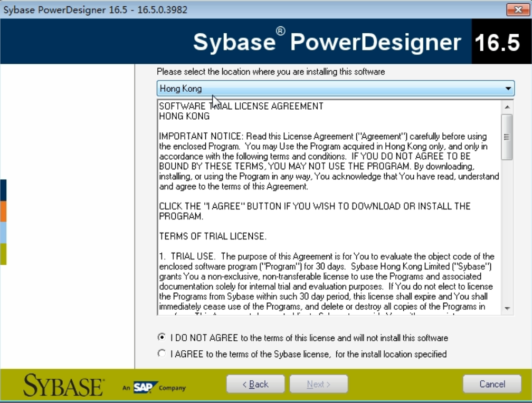Click the HONG KONG line in license
The height and width of the screenshot is (403, 532).
tap(184, 117)
